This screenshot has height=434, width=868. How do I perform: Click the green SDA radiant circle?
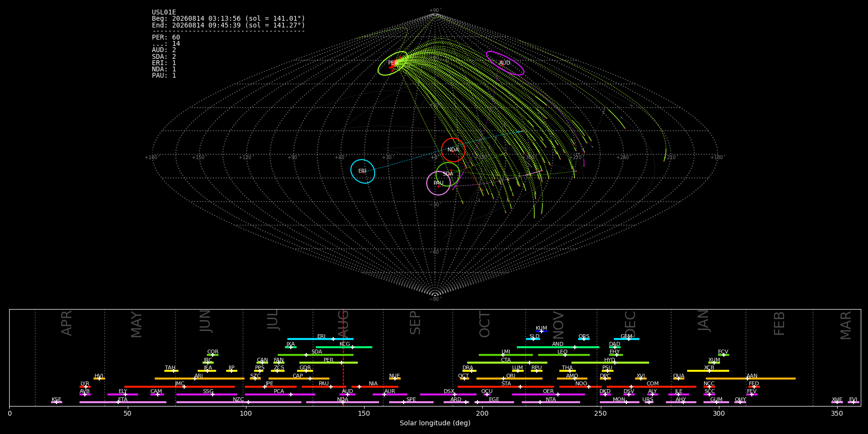tap(448, 174)
